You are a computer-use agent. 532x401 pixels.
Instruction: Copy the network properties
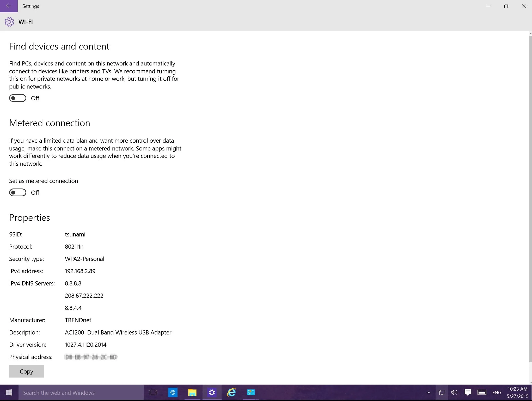tap(27, 371)
